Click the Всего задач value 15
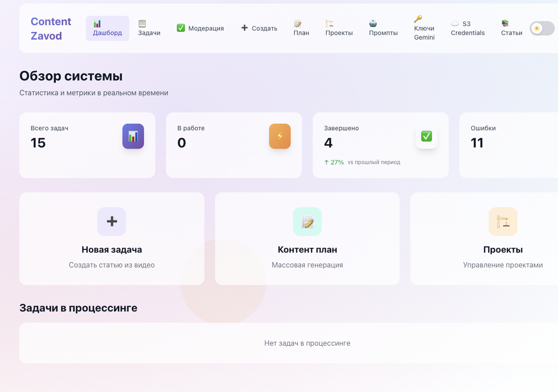 38,143
